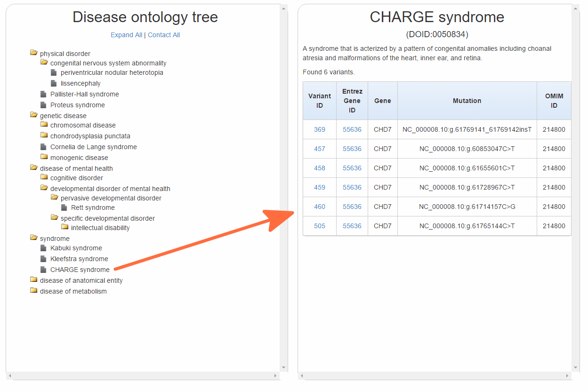Select Kabuki syndrome tree label
This screenshot has height=391, width=588.
(x=76, y=248)
